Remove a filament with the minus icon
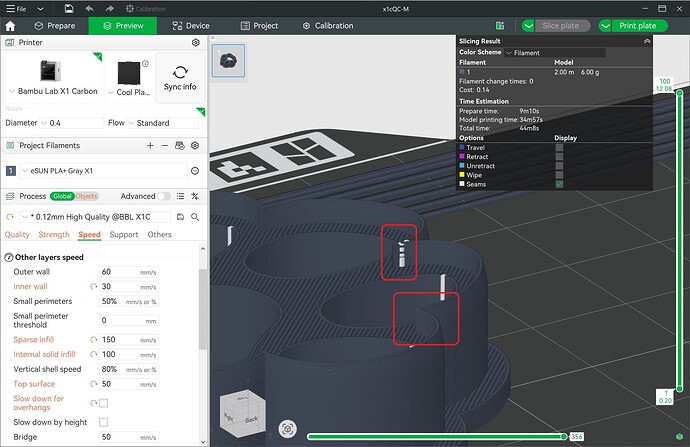The image size is (690, 447). [x=165, y=145]
